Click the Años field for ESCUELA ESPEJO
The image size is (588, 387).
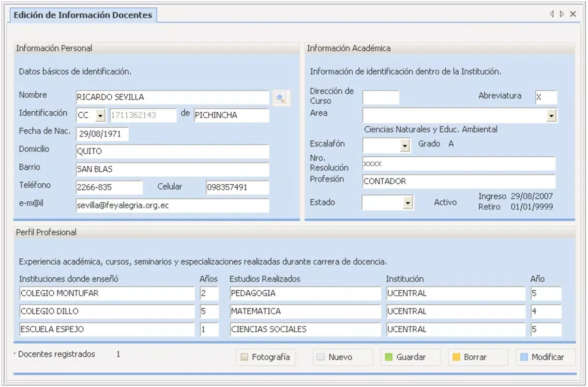(x=209, y=329)
